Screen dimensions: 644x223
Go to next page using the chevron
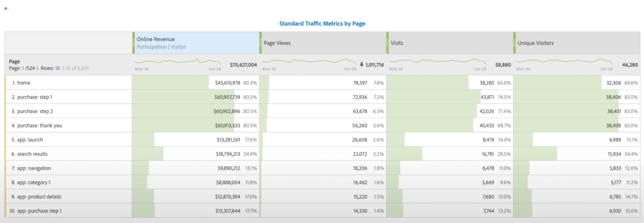tap(37, 68)
